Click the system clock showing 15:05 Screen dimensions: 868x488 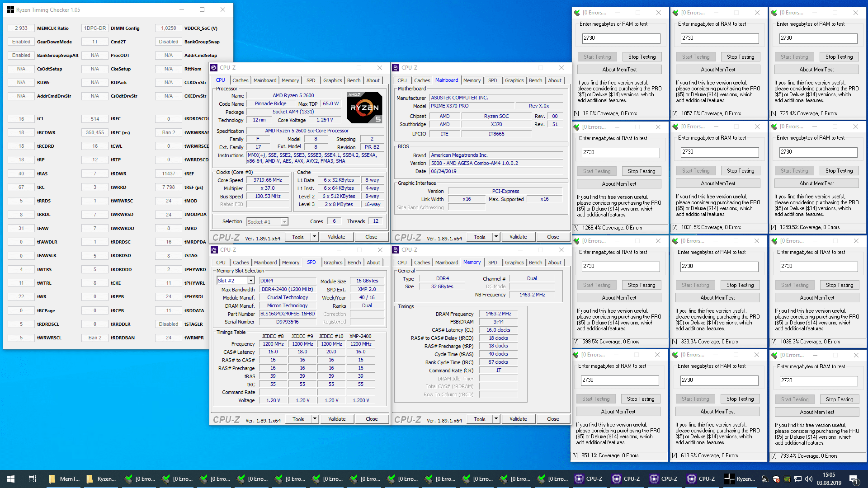point(829,475)
